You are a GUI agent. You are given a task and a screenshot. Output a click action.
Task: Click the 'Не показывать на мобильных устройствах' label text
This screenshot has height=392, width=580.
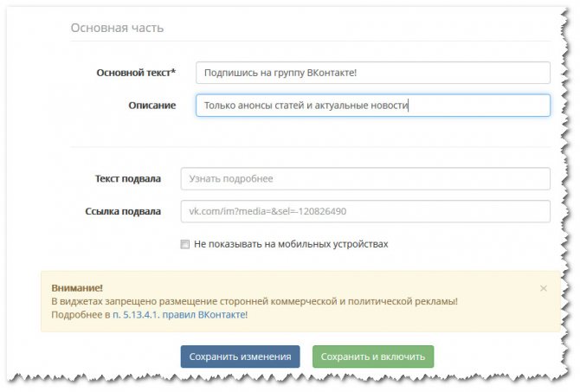[x=291, y=244]
